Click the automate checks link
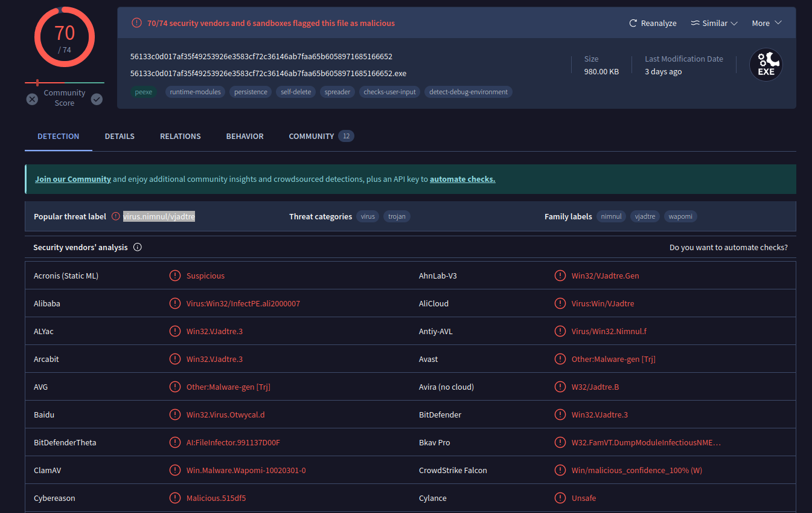This screenshot has width=812, height=513. [x=462, y=179]
